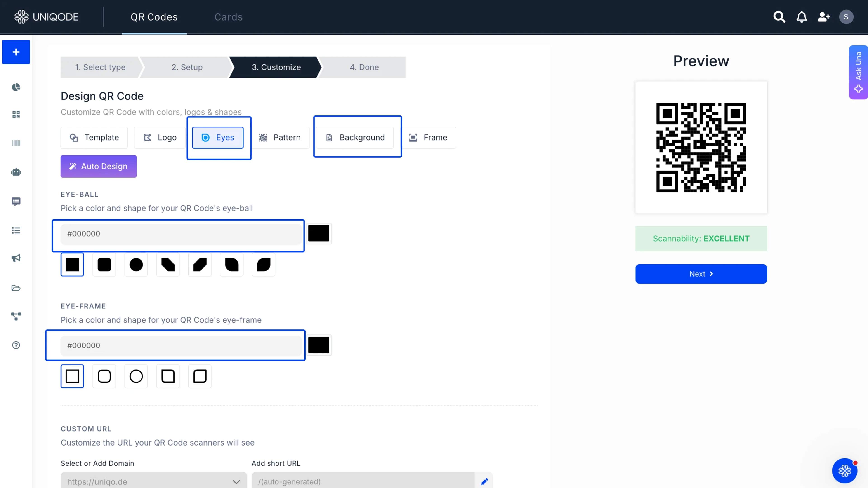The height and width of the screenshot is (488, 868).
Task: Click the pencil icon to edit short URL
Action: click(484, 482)
